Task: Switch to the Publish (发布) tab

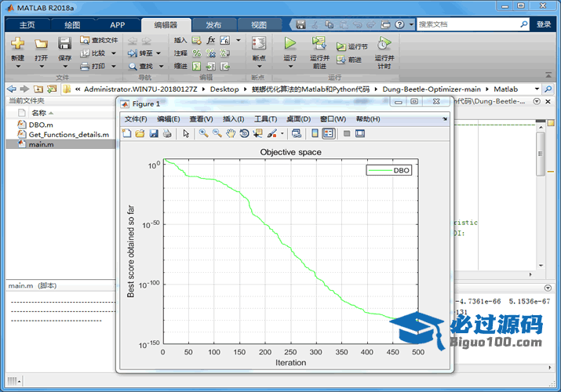Action: pyautogui.click(x=213, y=25)
